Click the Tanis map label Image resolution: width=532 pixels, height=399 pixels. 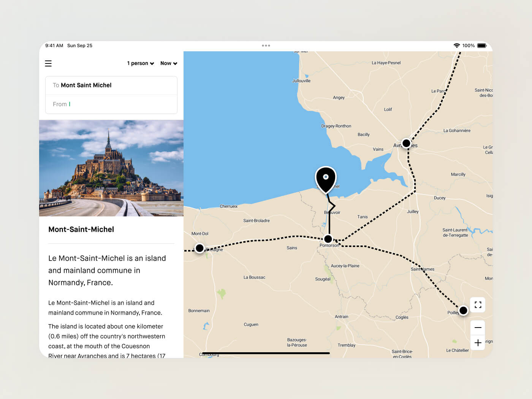363,217
